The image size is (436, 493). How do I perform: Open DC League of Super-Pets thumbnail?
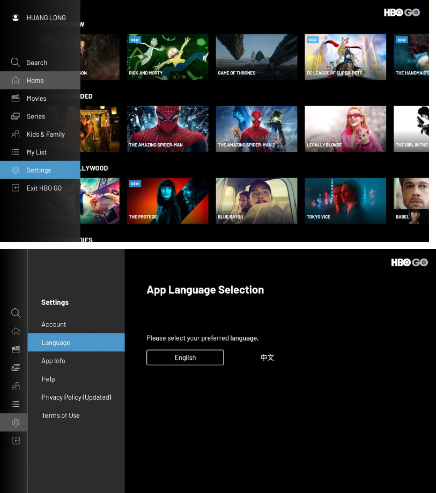pyautogui.click(x=345, y=57)
